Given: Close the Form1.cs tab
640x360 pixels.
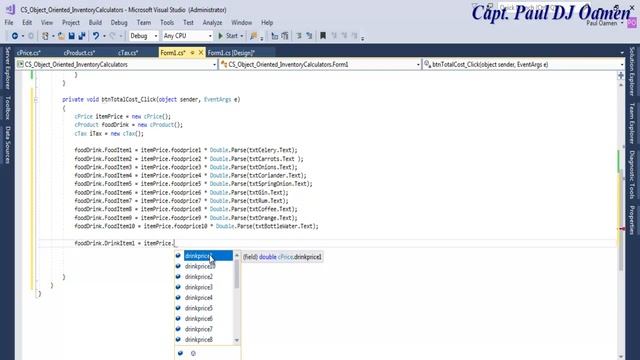Looking at the screenshot, I should click(x=201, y=53).
